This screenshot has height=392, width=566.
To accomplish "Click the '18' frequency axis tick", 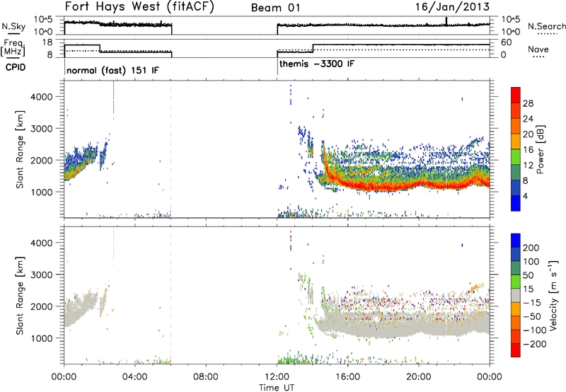I will tap(47, 42).
